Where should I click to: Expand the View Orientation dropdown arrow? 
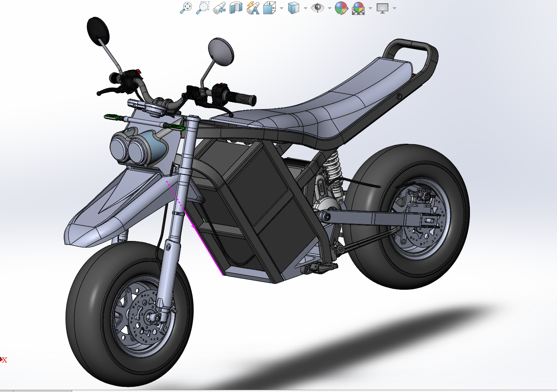[x=282, y=8]
